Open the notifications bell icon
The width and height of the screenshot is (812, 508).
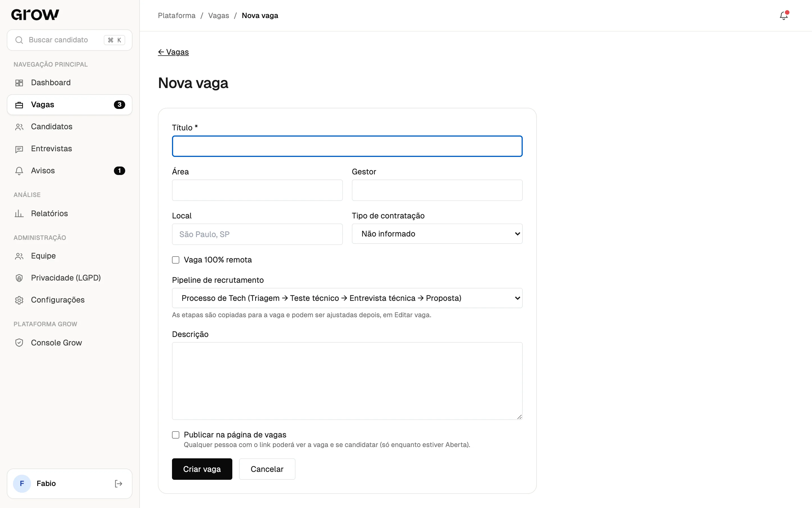tap(784, 16)
